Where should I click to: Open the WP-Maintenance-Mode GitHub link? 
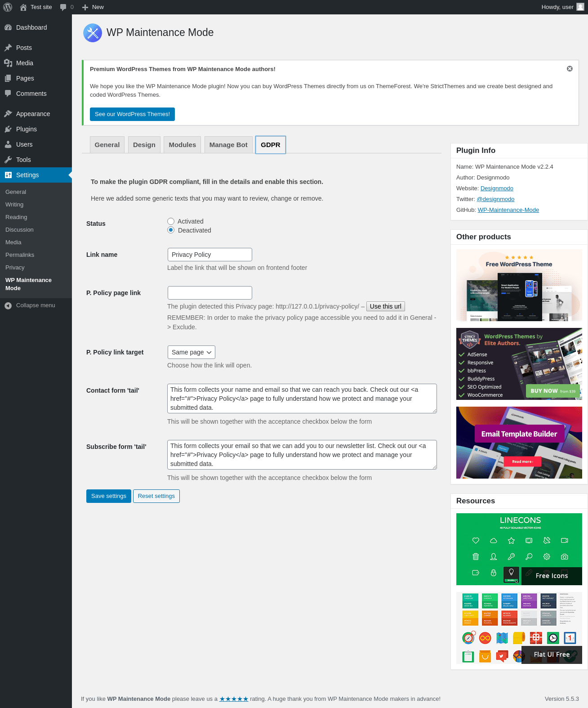coord(508,210)
